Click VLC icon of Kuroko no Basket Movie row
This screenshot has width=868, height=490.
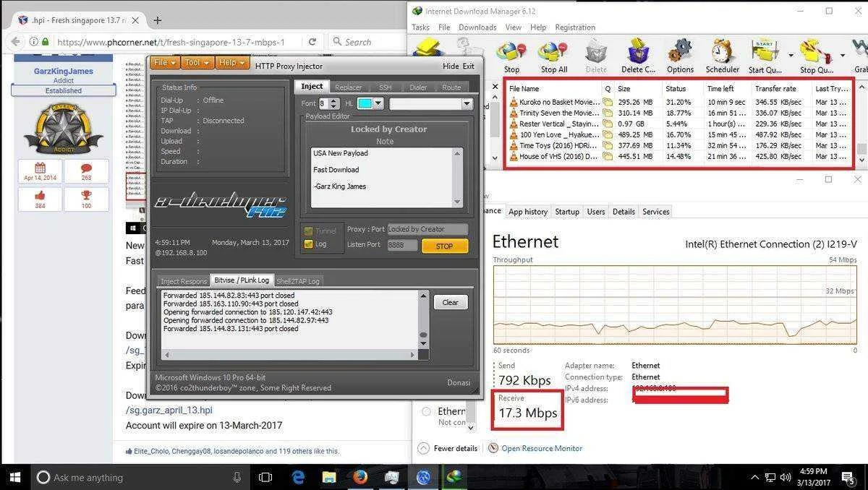click(514, 102)
